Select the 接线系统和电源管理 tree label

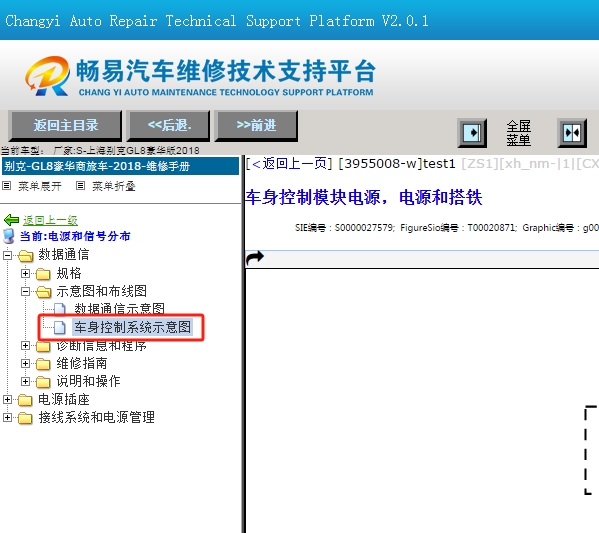click(96, 418)
